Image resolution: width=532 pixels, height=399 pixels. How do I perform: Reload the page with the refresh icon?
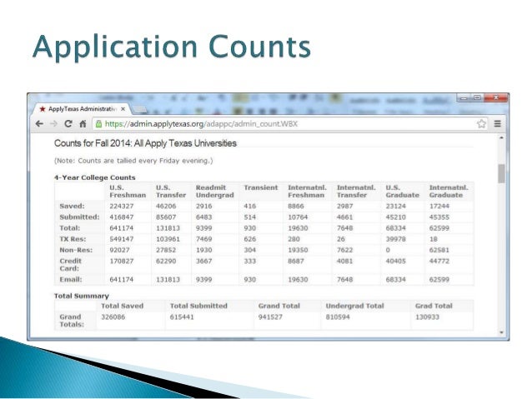[x=68, y=124]
